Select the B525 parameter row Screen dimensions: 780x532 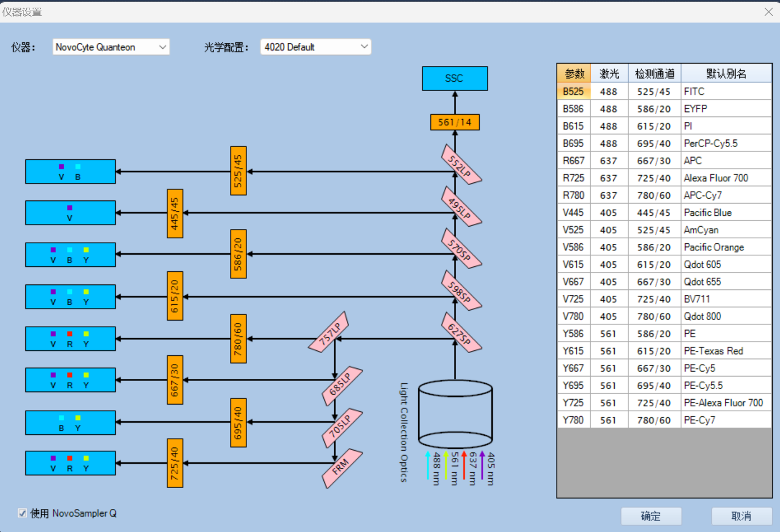[x=574, y=92]
